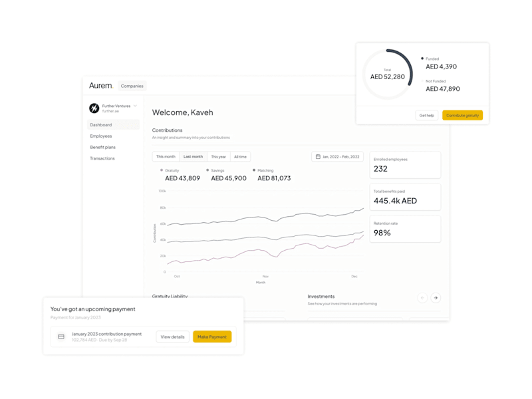Select Dashboard in the sidebar
Image resolution: width=532 pixels, height=399 pixels.
[x=113, y=124]
